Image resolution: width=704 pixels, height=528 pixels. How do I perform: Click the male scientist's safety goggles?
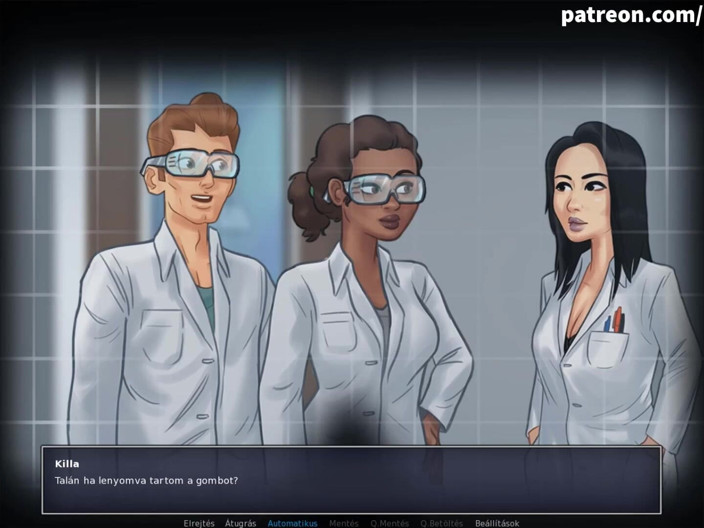tap(190, 163)
